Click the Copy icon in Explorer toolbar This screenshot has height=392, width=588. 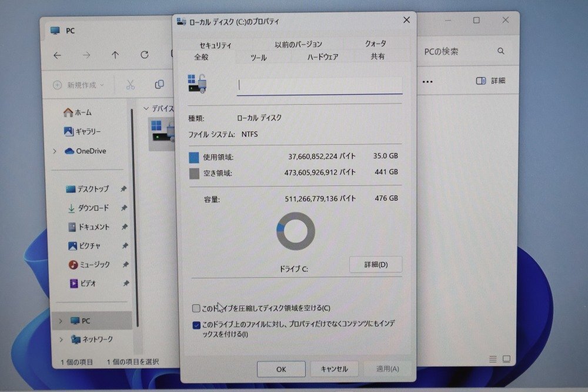[159, 85]
